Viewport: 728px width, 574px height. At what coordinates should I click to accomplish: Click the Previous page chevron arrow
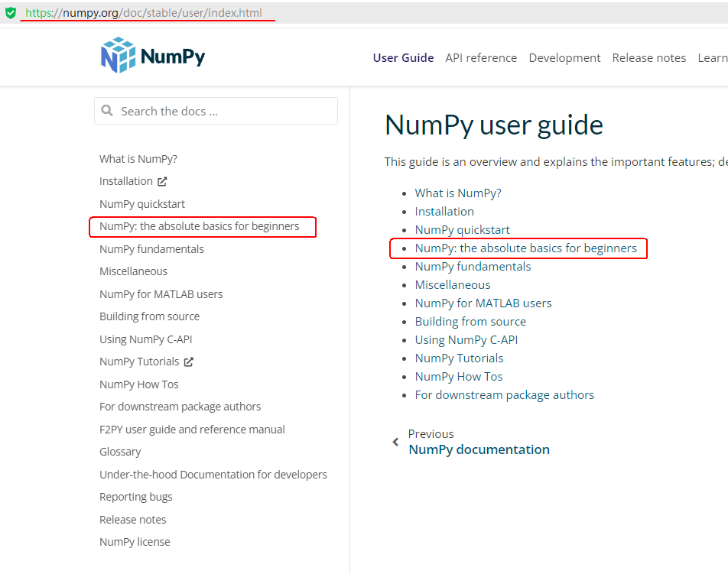click(x=395, y=442)
